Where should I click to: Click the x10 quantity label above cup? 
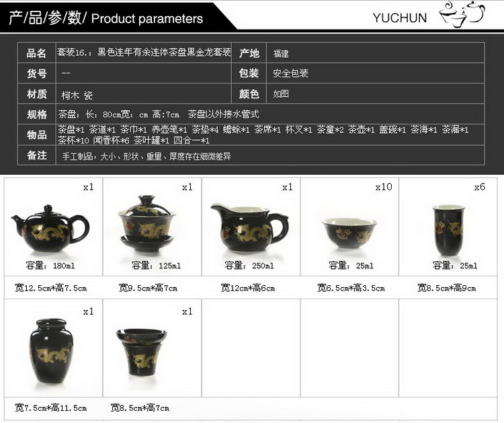click(x=384, y=187)
